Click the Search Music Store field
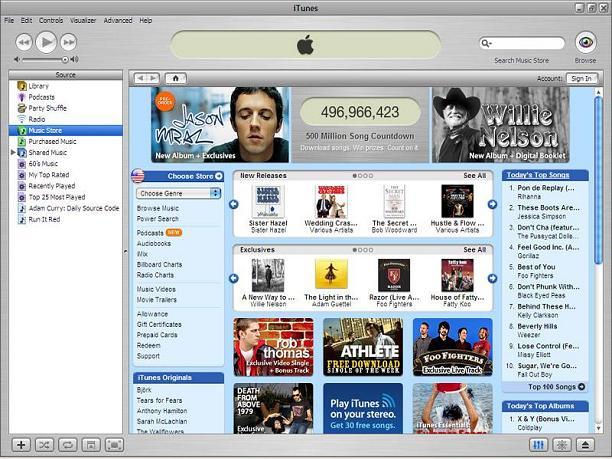Viewport: 612px width, 459px height. [x=522, y=43]
